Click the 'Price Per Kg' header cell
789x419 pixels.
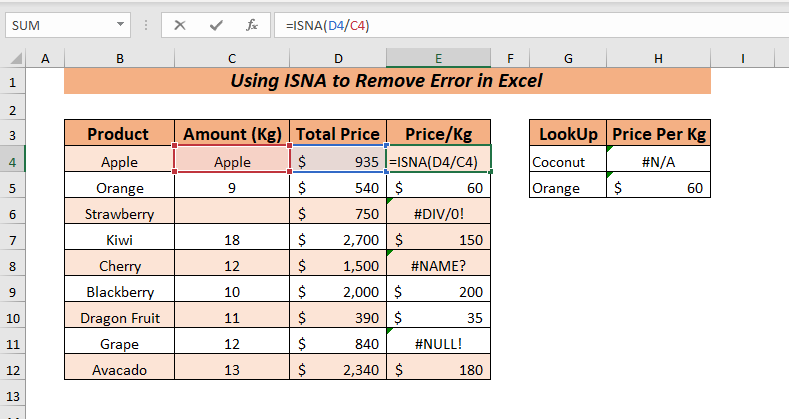(x=659, y=133)
